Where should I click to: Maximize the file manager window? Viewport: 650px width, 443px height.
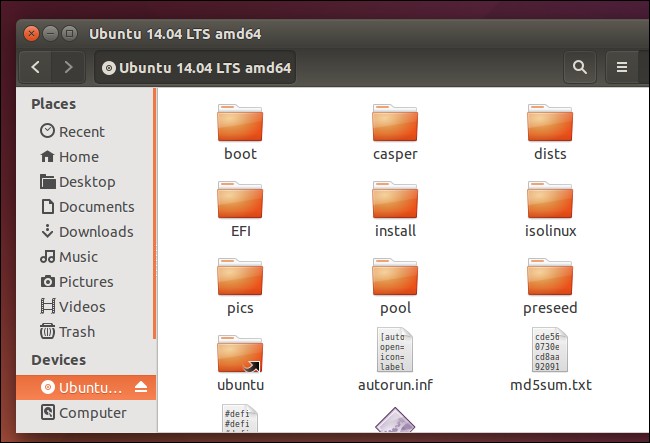point(69,33)
